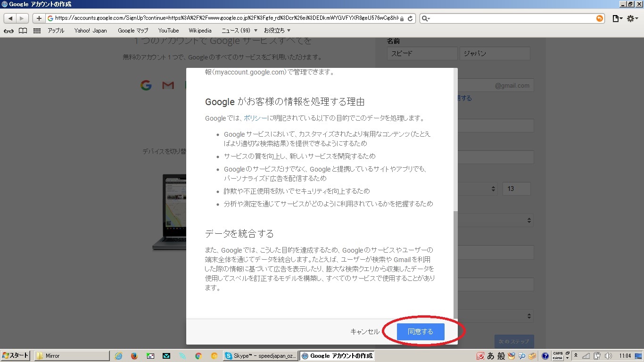The image size is (644, 362).
Task: Click the orange round icon in quick launch
Action: (214, 356)
